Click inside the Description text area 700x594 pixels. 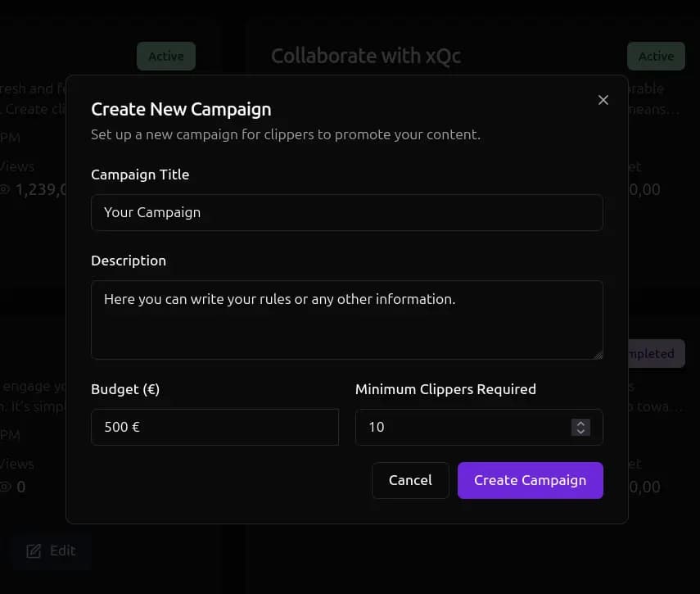(347, 320)
